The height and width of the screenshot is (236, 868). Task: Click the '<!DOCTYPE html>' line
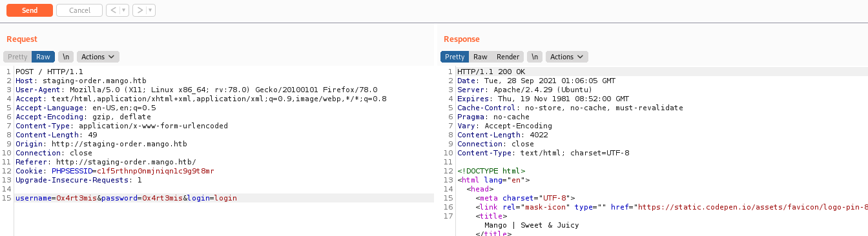[x=491, y=171]
